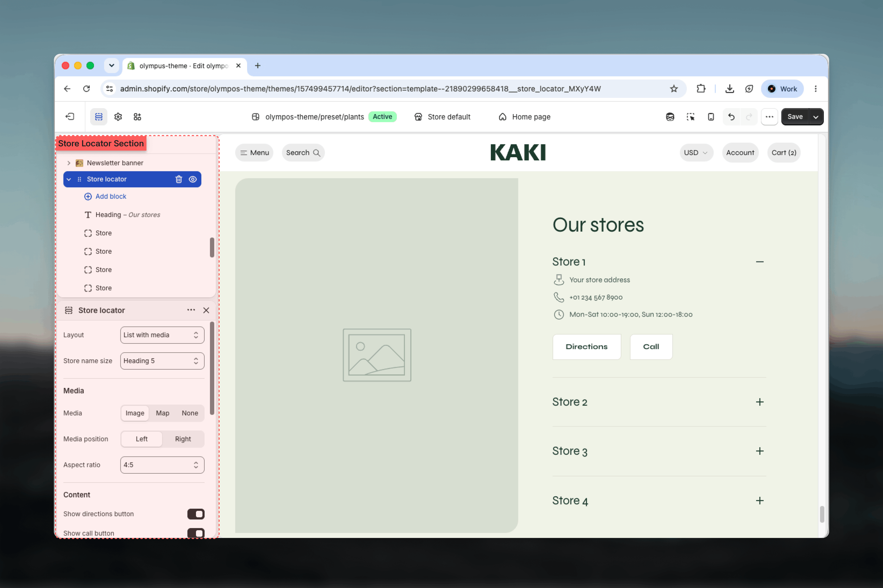This screenshot has width=883, height=588.
Task: Open the browser extensions puzzle icon
Action: click(701, 88)
